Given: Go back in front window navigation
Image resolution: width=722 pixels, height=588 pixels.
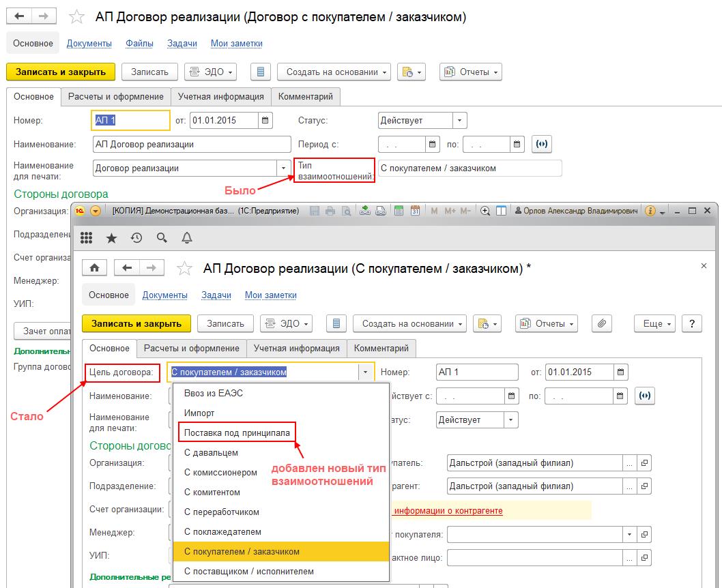Looking at the screenshot, I should tap(127, 268).
